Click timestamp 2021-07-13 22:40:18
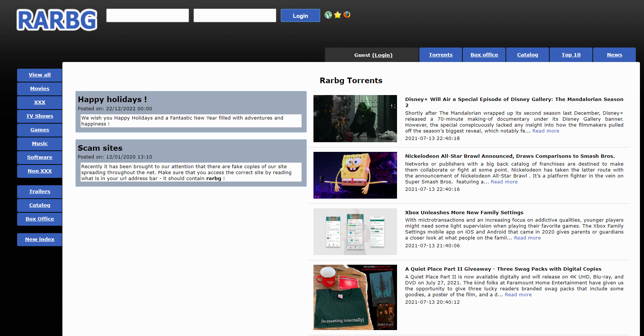The image size is (644, 336). click(x=432, y=138)
